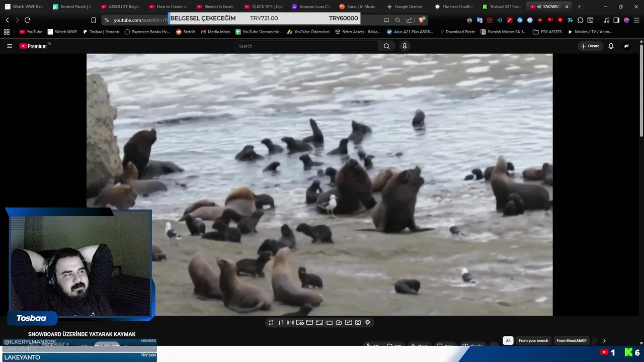Image resolution: width=644 pixels, height=362 pixels.
Task: Open the YouTube hamburger guide menu
Action: 9,46
